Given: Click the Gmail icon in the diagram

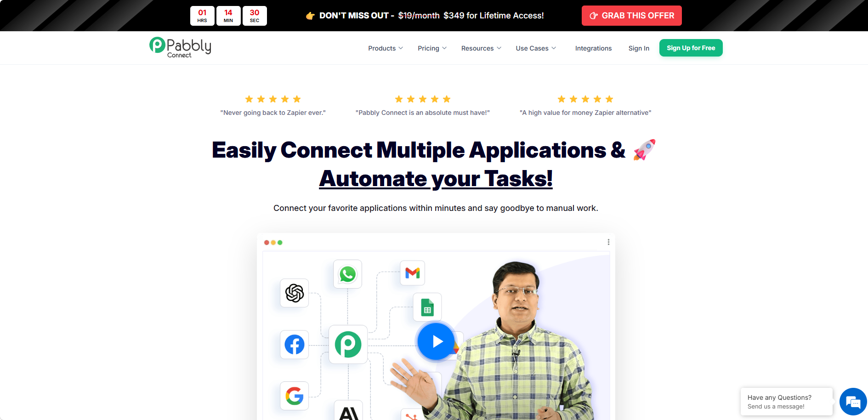Looking at the screenshot, I should [412, 273].
